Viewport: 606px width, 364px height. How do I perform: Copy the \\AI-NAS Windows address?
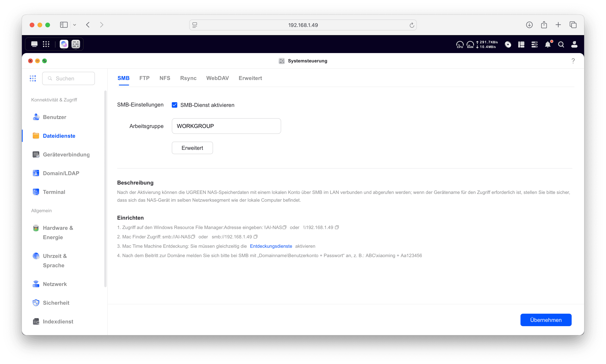[x=284, y=227]
